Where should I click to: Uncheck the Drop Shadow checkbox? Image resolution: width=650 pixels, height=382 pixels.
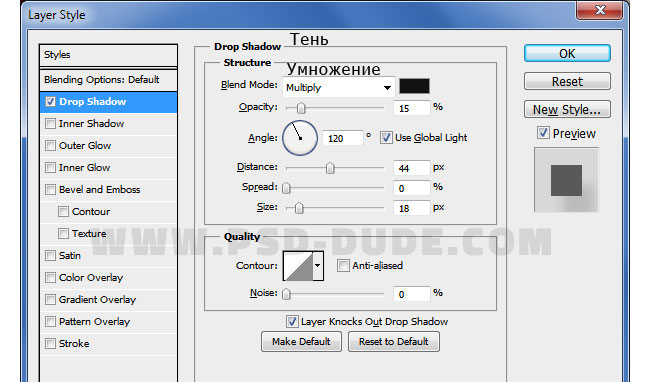(51, 102)
